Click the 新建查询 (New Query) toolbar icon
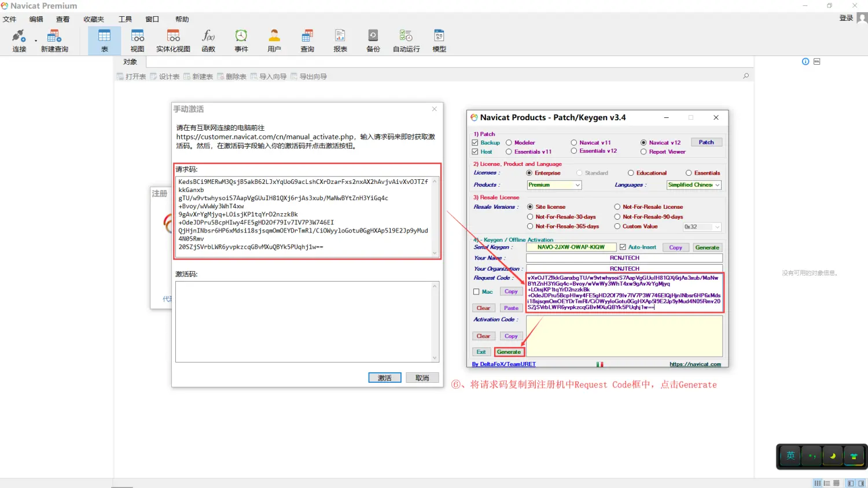 54,40
